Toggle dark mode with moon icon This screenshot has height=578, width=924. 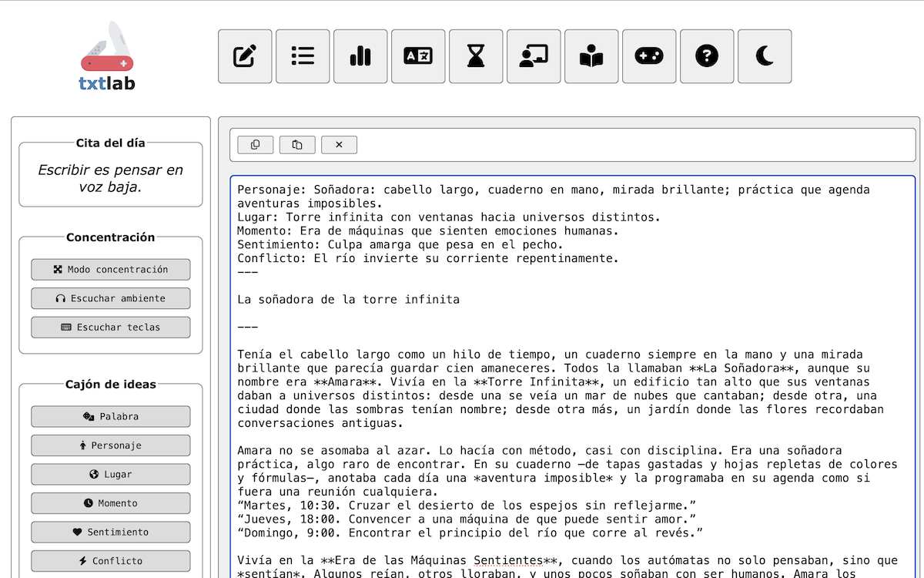click(765, 56)
